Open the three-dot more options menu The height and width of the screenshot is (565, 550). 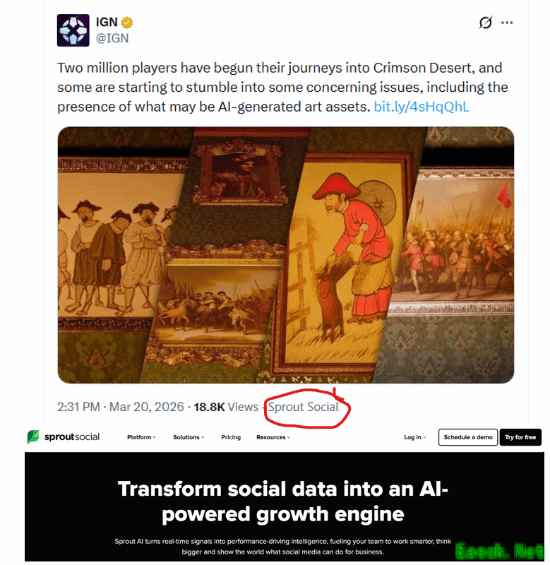tap(507, 23)
